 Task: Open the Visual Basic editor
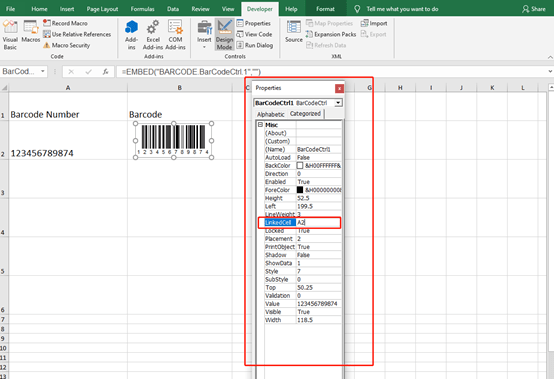(x=10, y=35)
